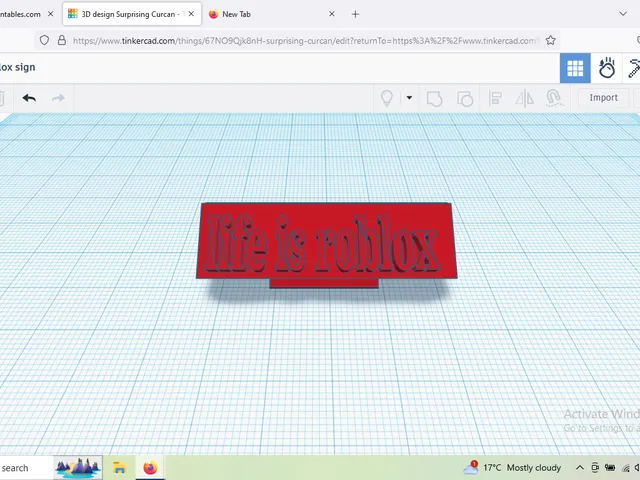Open the dropdown arrow beside the lightbulb

click(409, 98)
